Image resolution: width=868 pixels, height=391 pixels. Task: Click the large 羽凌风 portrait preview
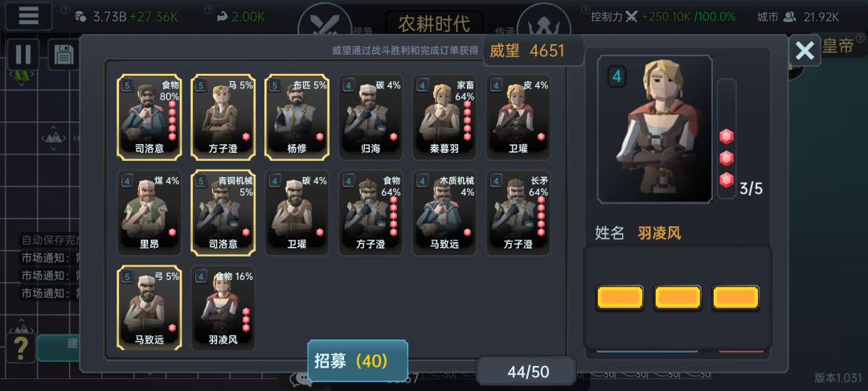click(655, 129)
